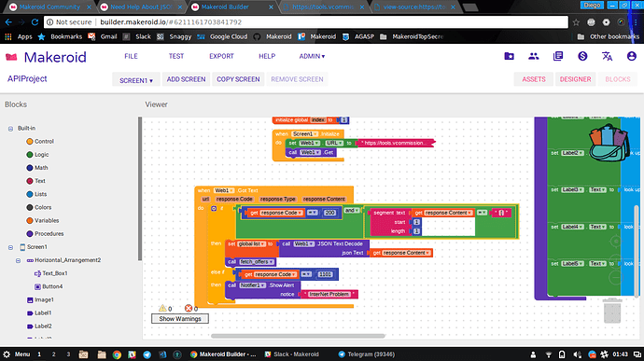
Task: Open Telegram icon in taskbar
Action: [x=147, y=354]
